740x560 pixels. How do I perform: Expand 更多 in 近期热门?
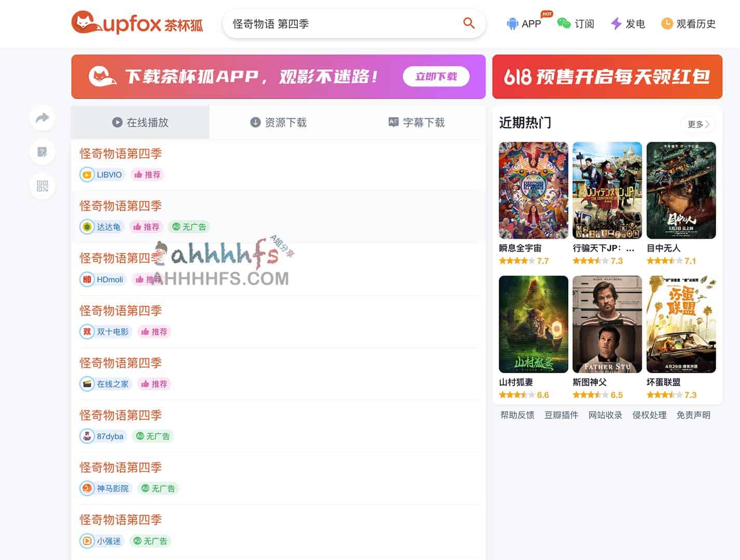click(x=698, y=124)
